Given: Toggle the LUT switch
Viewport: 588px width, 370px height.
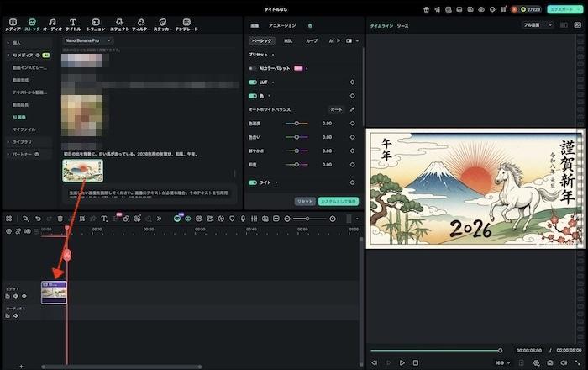Looking at the screenshot, I should (253, 82).
